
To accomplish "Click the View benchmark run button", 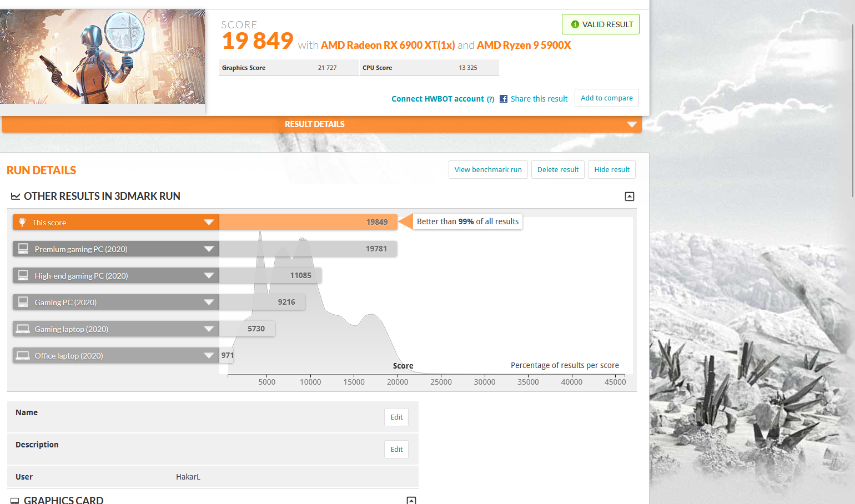I will (x=488, y=170).
